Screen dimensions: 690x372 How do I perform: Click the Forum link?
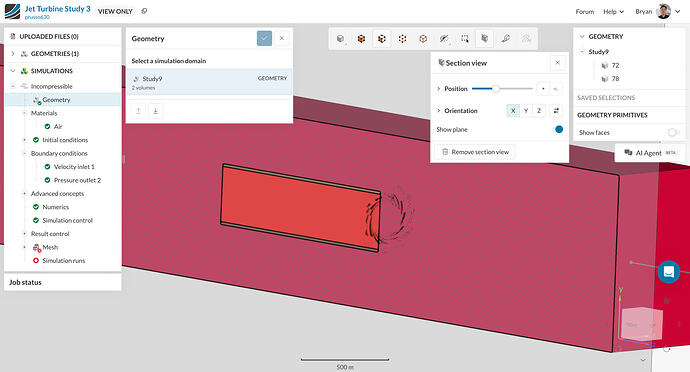coord(584,11)
